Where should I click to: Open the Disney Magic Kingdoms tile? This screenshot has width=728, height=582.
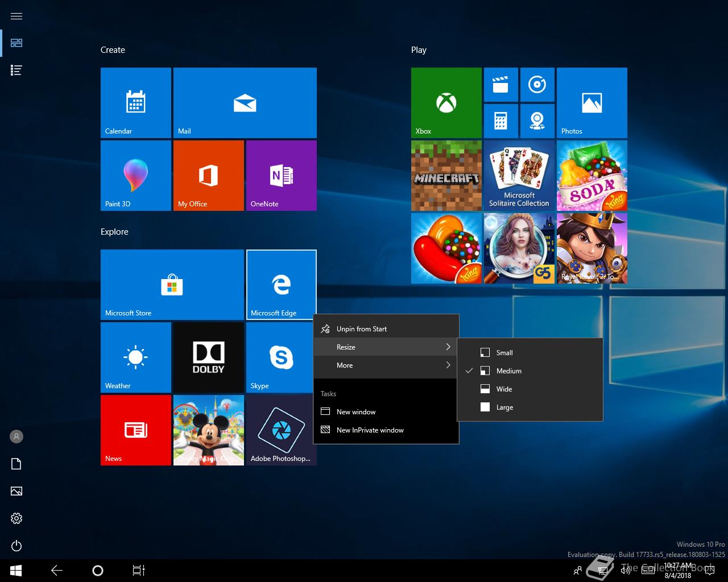(x=209, y=430)
